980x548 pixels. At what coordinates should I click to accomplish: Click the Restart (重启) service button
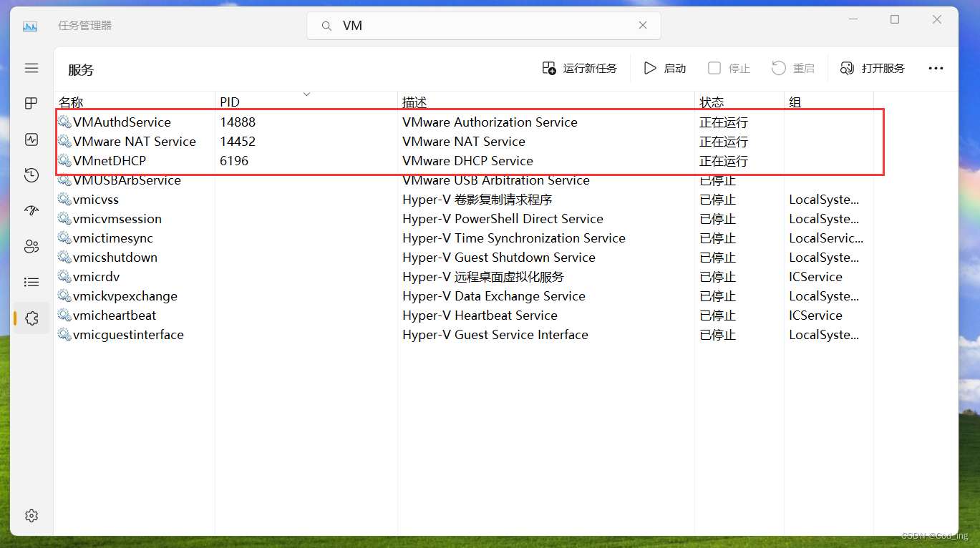pyautogui.click(x=793, y=68)
